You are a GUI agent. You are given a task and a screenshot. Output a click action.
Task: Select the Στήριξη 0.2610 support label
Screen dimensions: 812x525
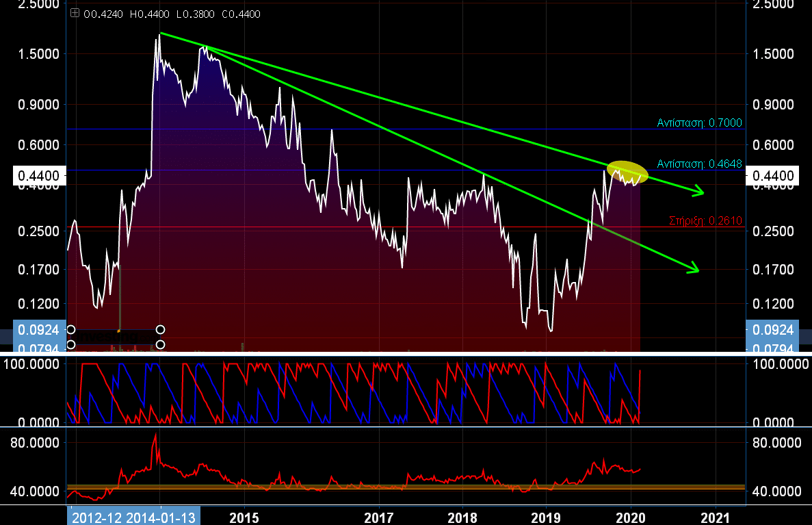click(x=705, y=220)
